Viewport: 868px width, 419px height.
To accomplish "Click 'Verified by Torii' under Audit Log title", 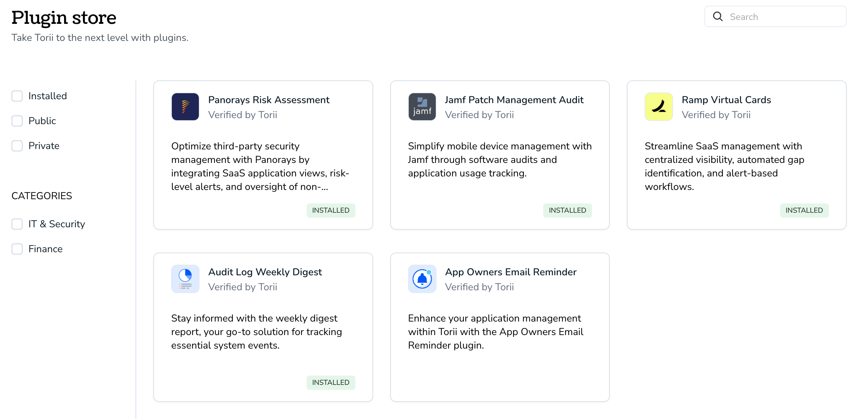I will [243, 287].
